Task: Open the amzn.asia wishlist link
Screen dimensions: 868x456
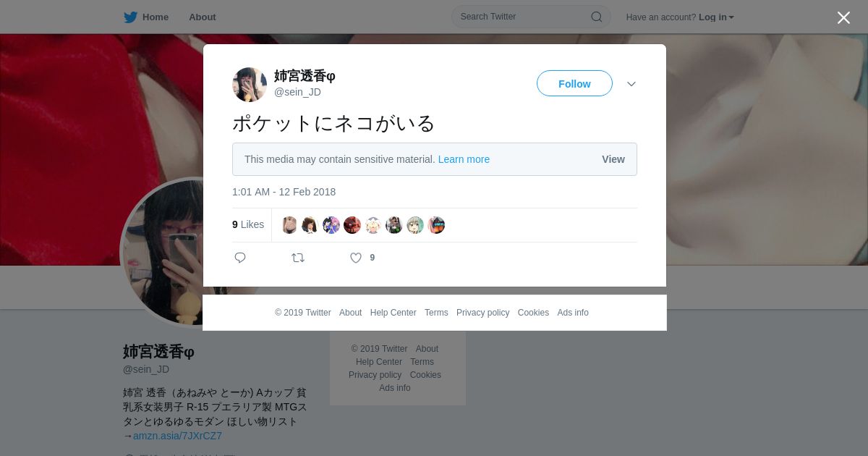Action: pos(177,436)
